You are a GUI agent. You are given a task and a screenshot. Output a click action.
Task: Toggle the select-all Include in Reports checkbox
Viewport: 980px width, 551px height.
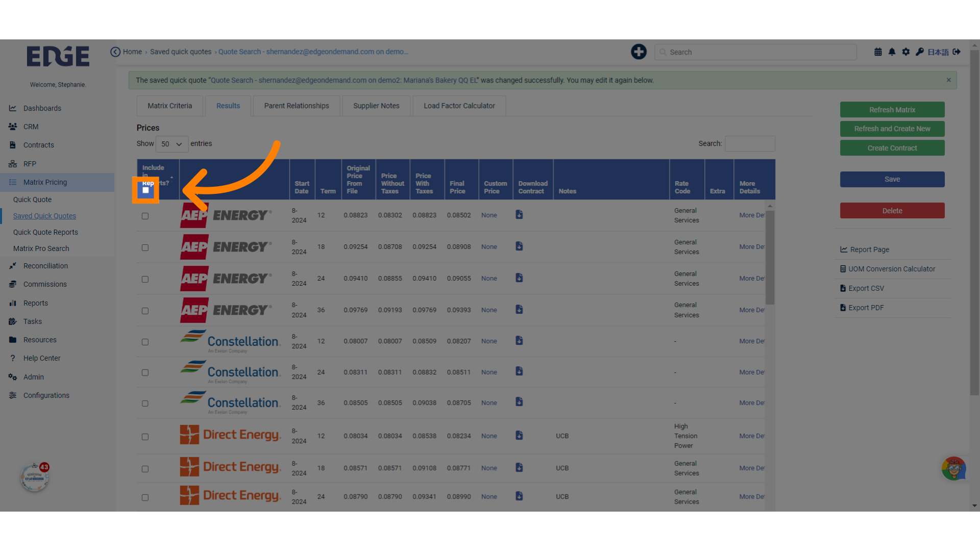[145, 190]
